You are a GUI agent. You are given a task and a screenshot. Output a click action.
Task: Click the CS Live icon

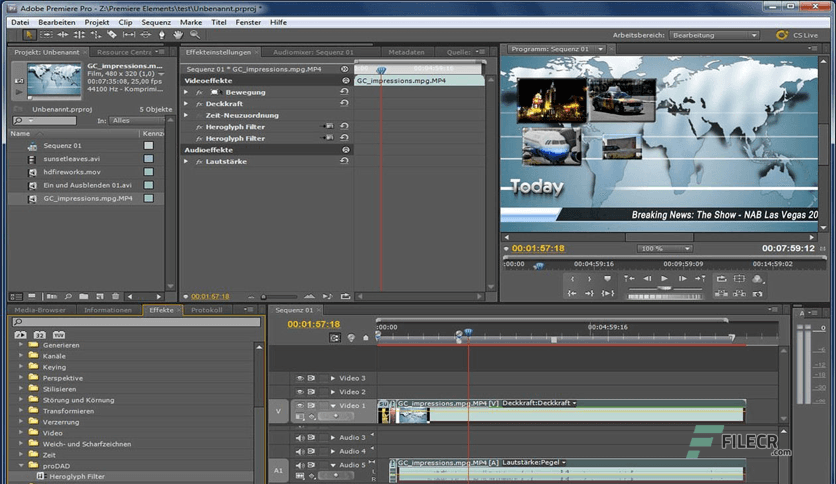(781, 36)
